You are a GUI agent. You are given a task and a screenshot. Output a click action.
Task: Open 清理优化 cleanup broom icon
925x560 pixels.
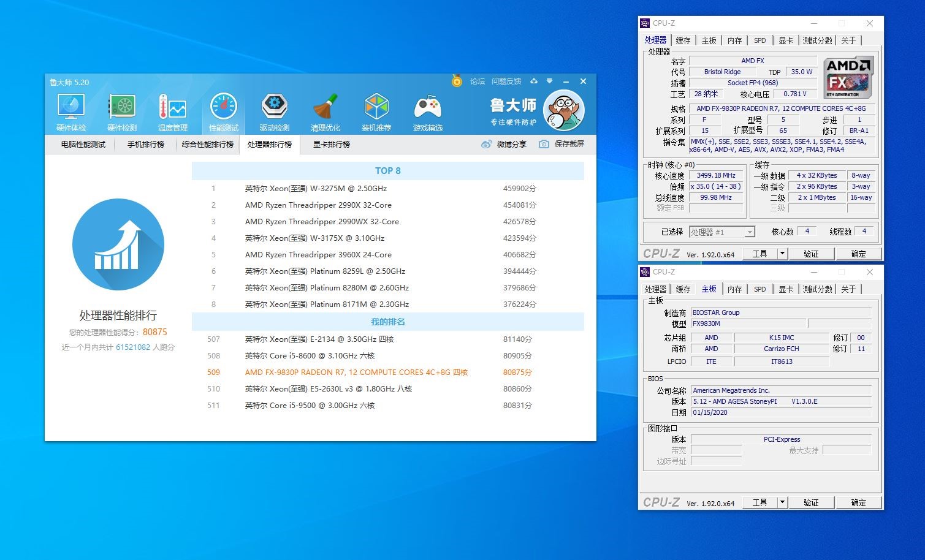[325, 113]
